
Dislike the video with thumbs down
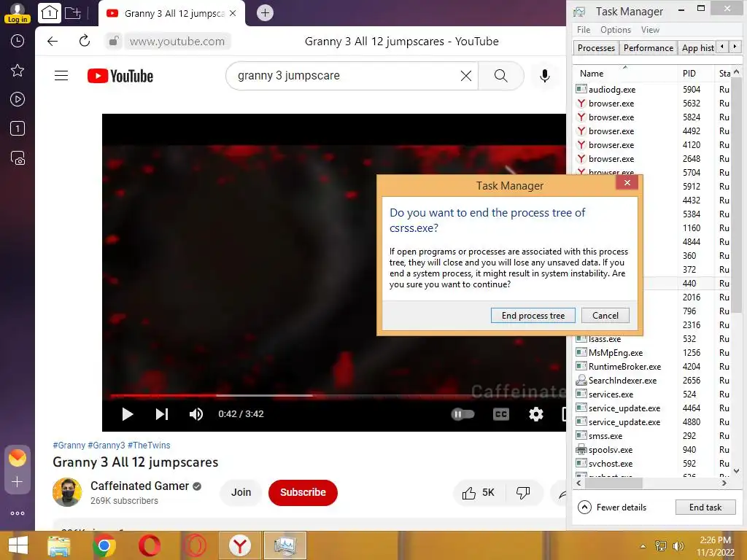[x=522, y=493]
